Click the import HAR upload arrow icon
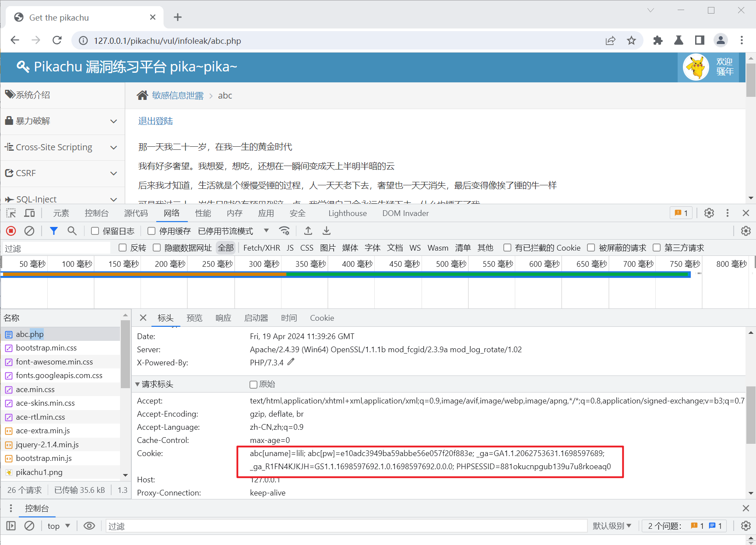Viewport: 756px width, 545px height. point(308,231)
